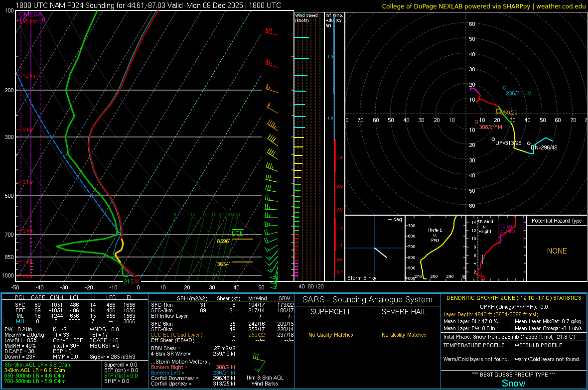
Task: Select the SFC parcel row
Action: 75,305
